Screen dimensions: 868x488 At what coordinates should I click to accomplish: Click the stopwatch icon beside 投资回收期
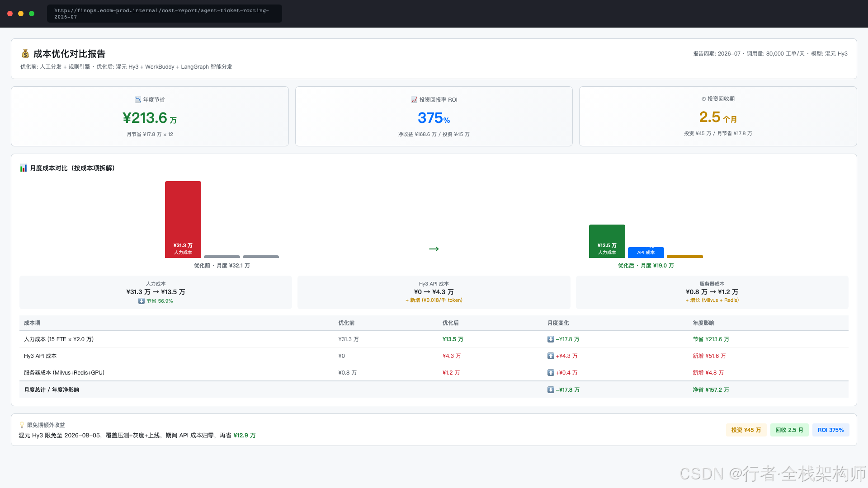[x=703, y=99]
